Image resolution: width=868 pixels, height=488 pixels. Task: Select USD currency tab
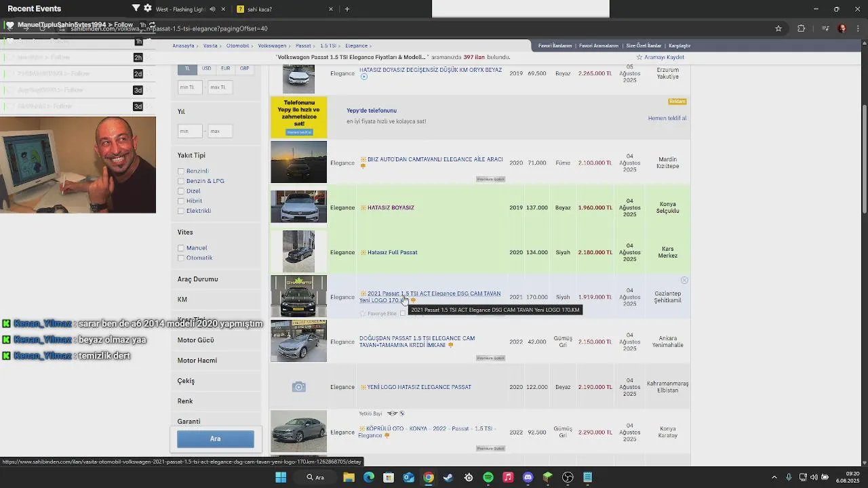click(x=206, y=68)
